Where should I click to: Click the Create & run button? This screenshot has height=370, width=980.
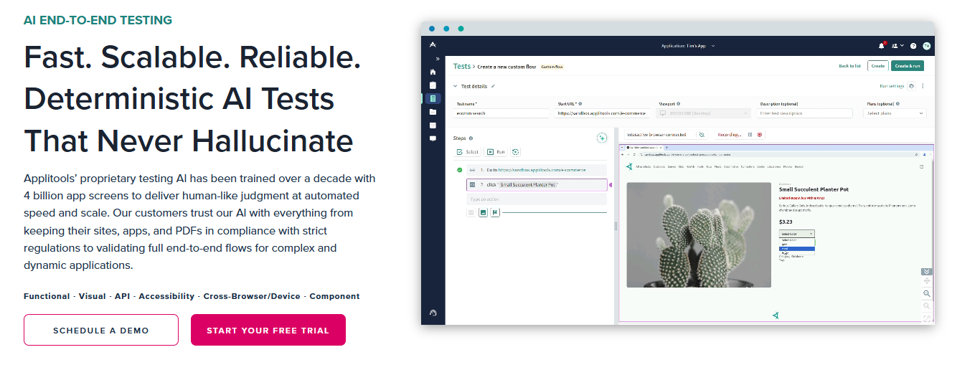pos(907,66)
